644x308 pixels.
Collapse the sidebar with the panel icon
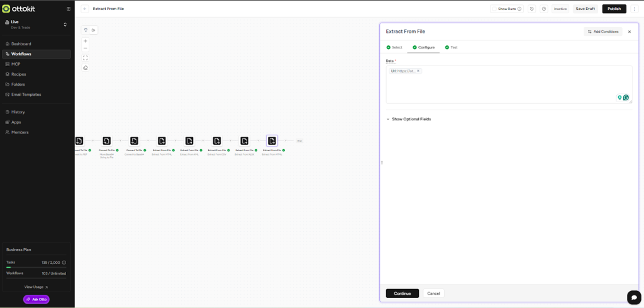coord(69,9)
